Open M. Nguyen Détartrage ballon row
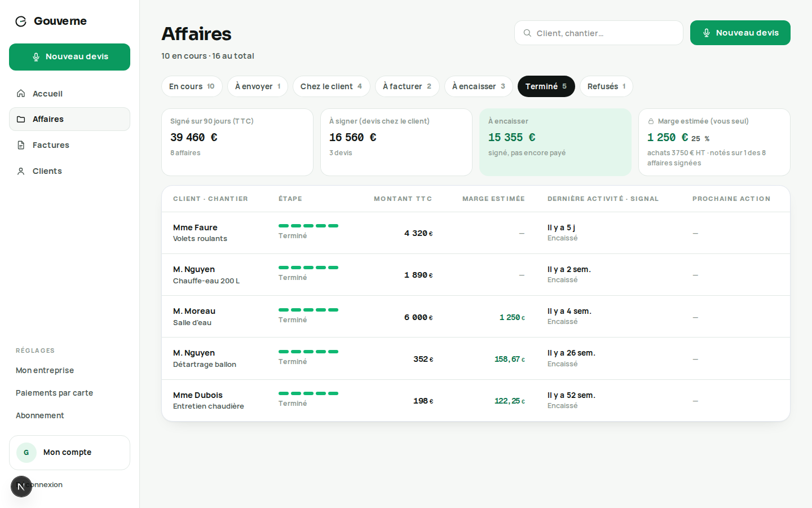Viewport: 812px width, 508px height. (476, 358)
